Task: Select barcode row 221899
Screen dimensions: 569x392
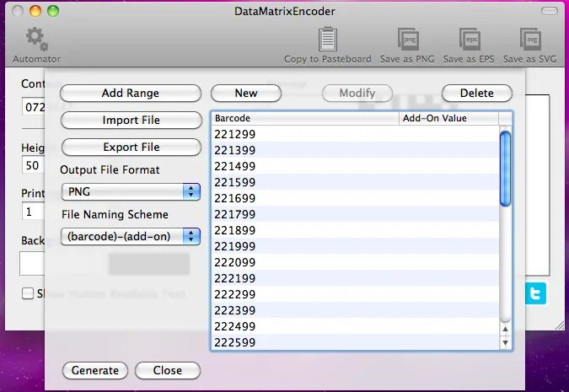Action: coord(355,230)
